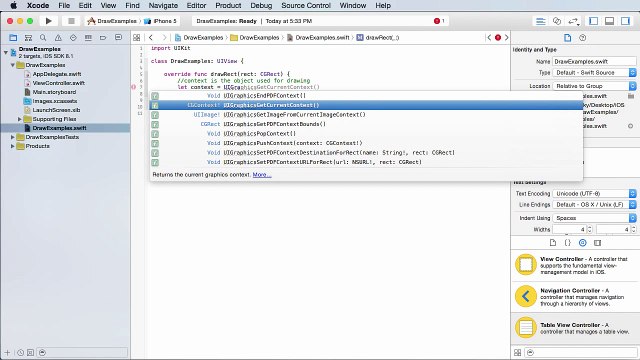This screenshot has height=360, width=640.
Task: Open the Editor menu
Action: click(x=196, y=5)
